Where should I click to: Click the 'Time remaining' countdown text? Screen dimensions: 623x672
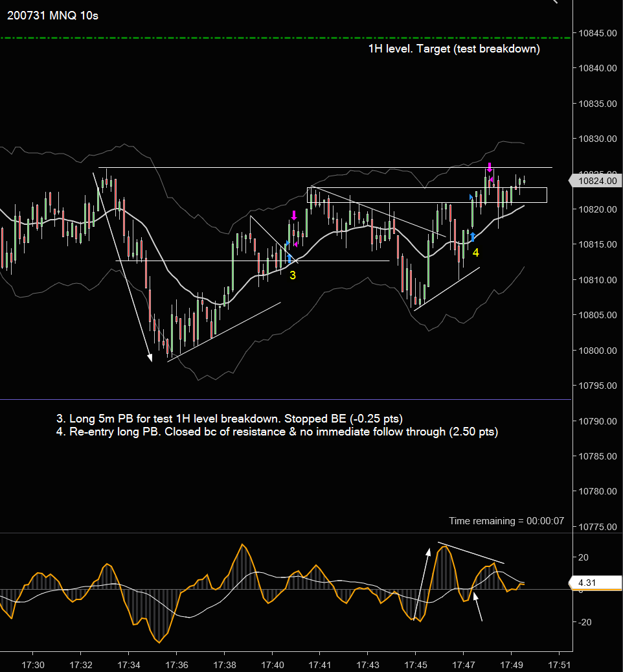coord(506,521)
